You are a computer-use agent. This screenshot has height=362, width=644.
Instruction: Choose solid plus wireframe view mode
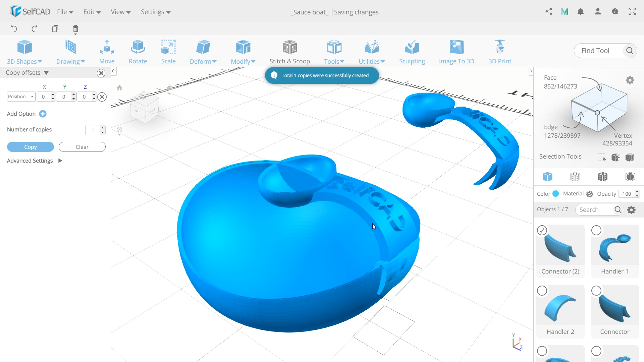[x=602, y=177]
